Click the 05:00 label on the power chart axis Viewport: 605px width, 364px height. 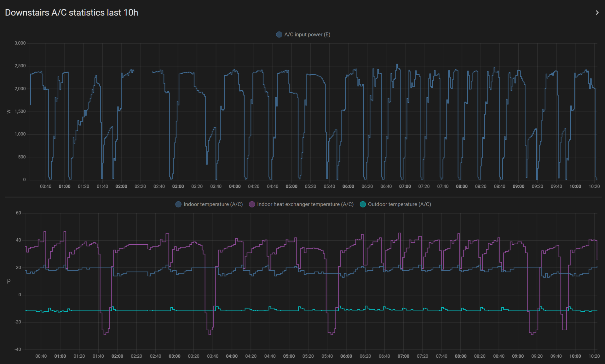click(291, 186)
